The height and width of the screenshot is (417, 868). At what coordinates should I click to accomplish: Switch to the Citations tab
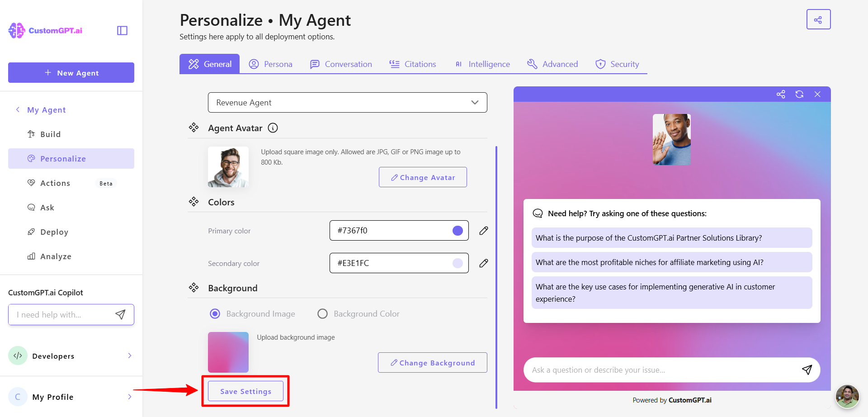413,64
